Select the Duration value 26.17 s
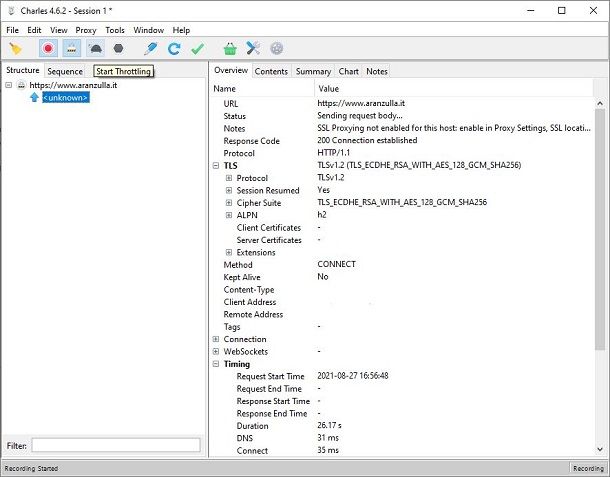610x477 pixels. 330,425
